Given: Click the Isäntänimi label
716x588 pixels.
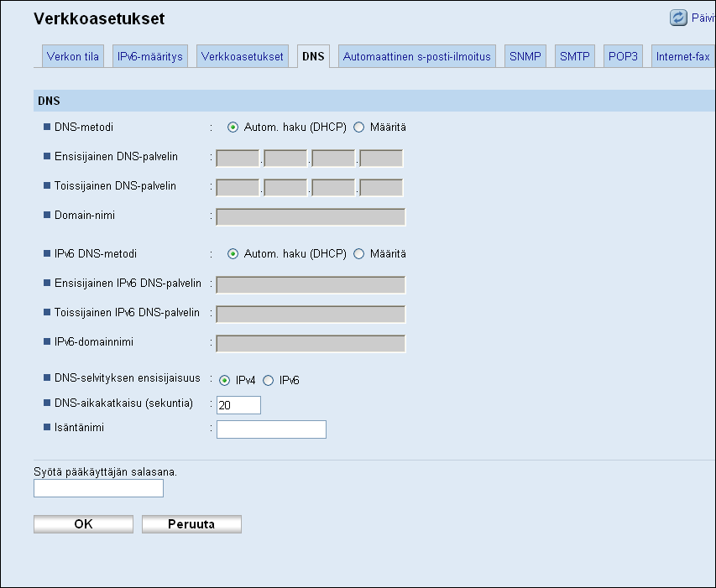Looking at the screenshot, I should pyautogui.click(x=80, y=428).
